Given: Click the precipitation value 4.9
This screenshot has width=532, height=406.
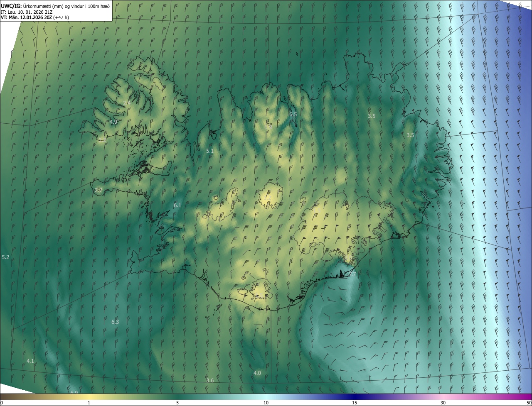Looking at the screenshot, I should tap(114, 122).
